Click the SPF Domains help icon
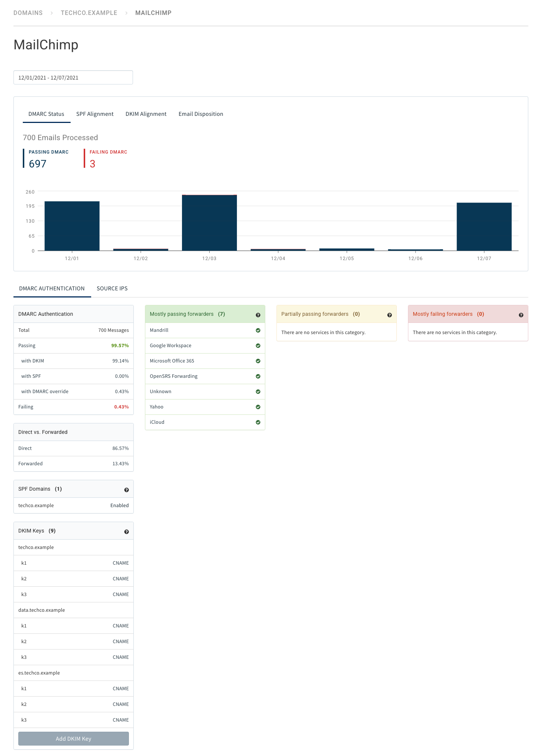 tap(126, 490)
